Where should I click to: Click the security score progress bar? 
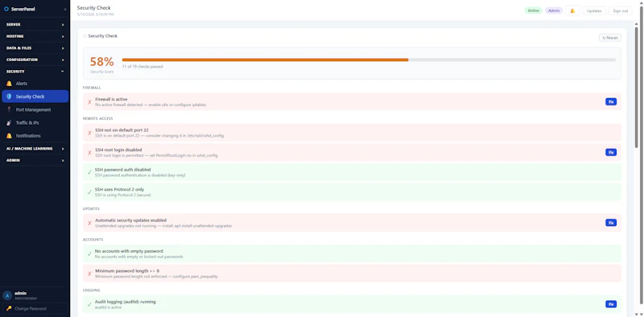click(369, 60)
